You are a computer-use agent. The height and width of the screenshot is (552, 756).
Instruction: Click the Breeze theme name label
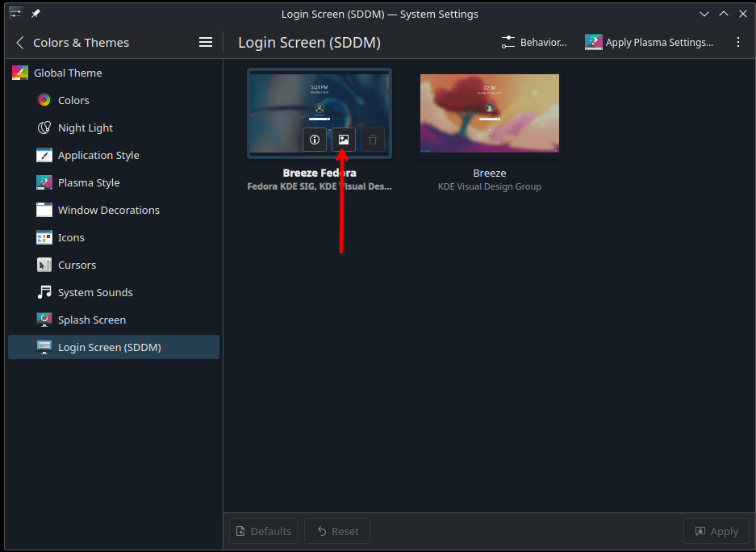490,173
